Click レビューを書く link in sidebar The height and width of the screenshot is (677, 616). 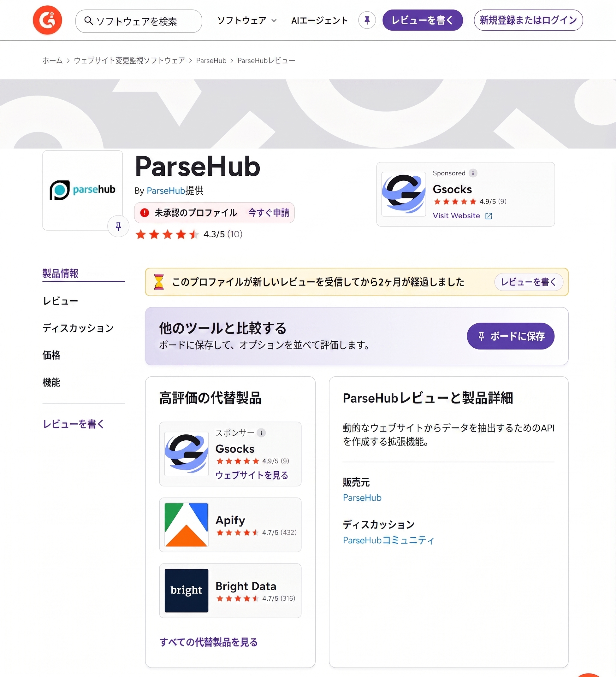[74, 424]
